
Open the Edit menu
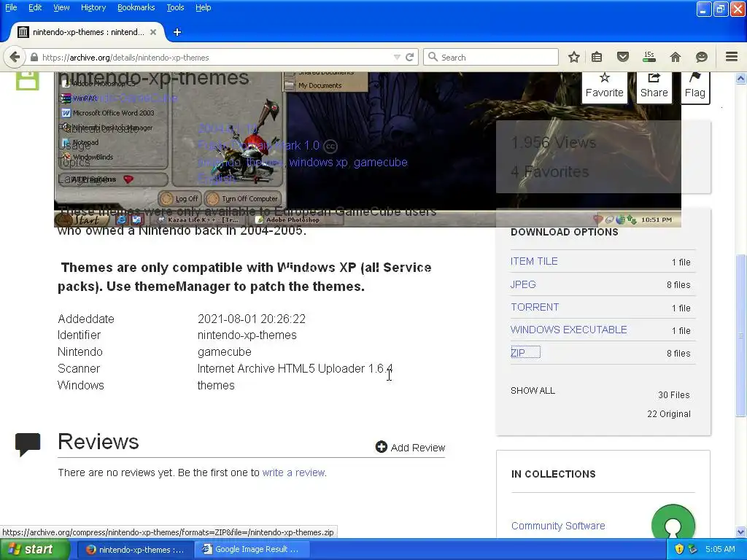coord(35,7)
